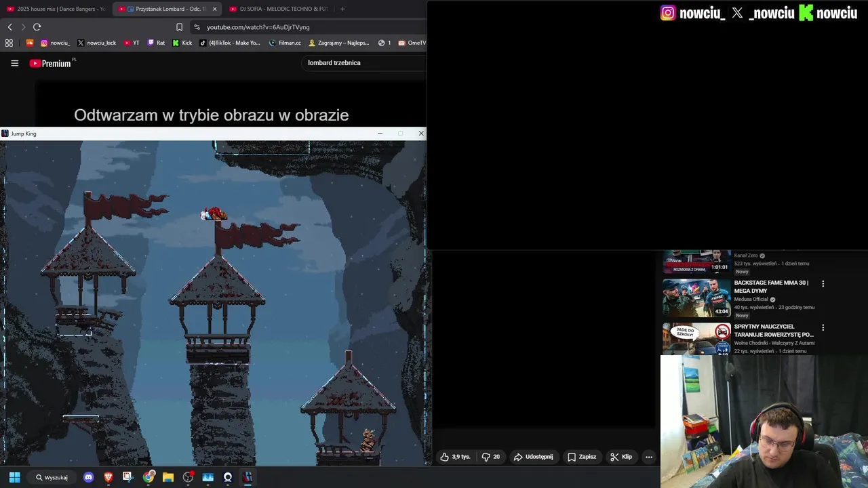Open Brave browser from the taskbar
The image size is (868, 488).
coord(108,477)
